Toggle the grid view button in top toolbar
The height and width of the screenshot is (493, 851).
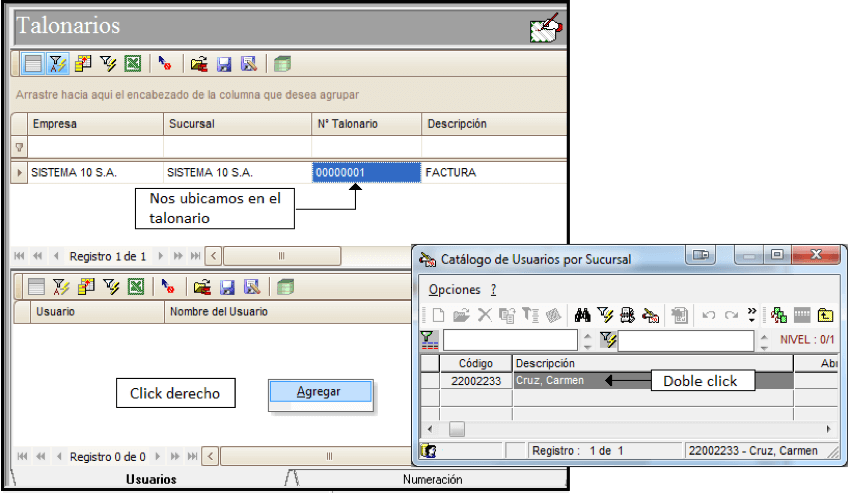point(33,64)
